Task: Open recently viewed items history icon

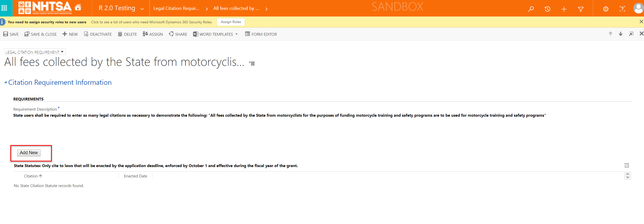Action: coord(547,9)
